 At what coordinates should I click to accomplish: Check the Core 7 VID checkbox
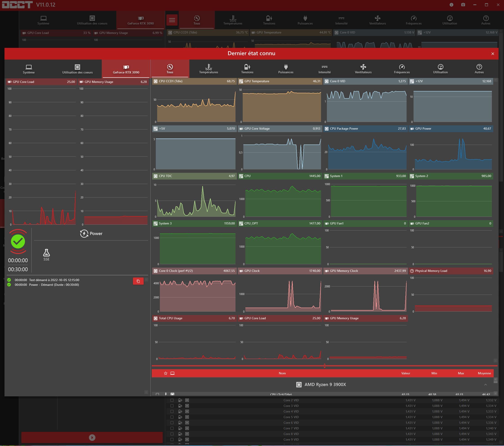pyautogui.click(x=172, y=428)
